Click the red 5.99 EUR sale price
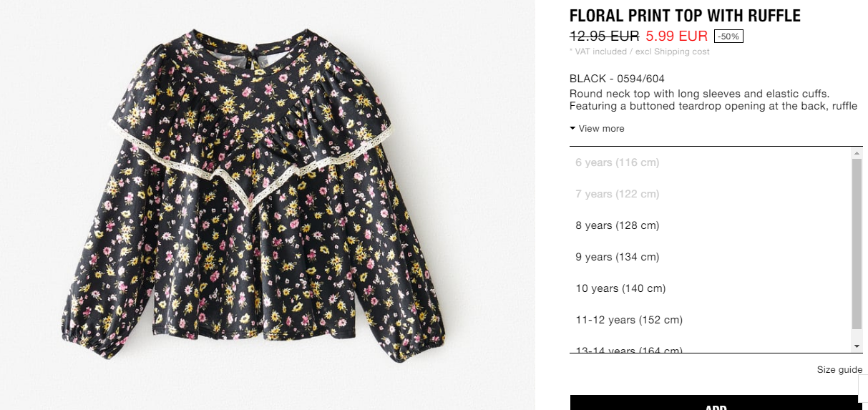The height and width of the screenshot is (410, 868). (x=676, y=36)
